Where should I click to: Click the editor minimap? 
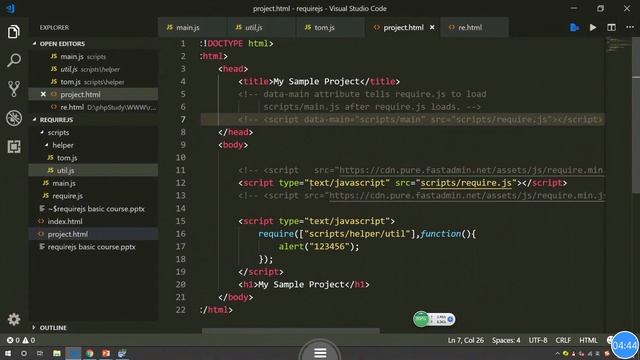coord(618,45)
